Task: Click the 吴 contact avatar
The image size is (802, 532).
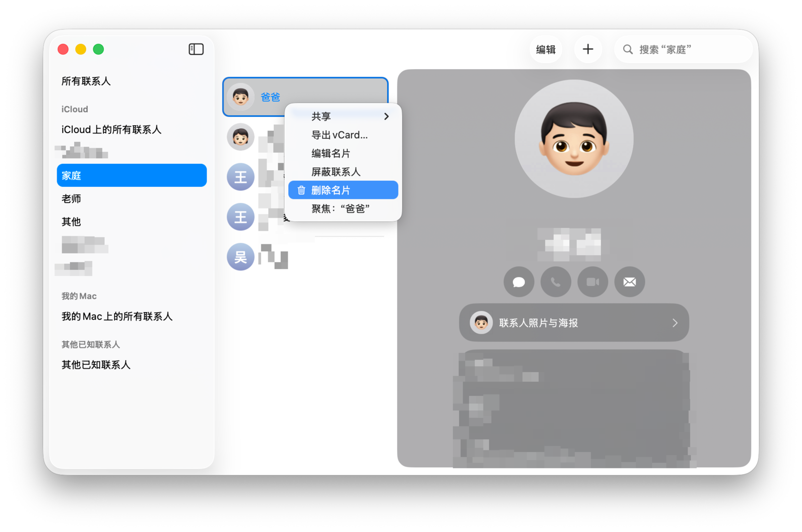Action: (241, 257)
